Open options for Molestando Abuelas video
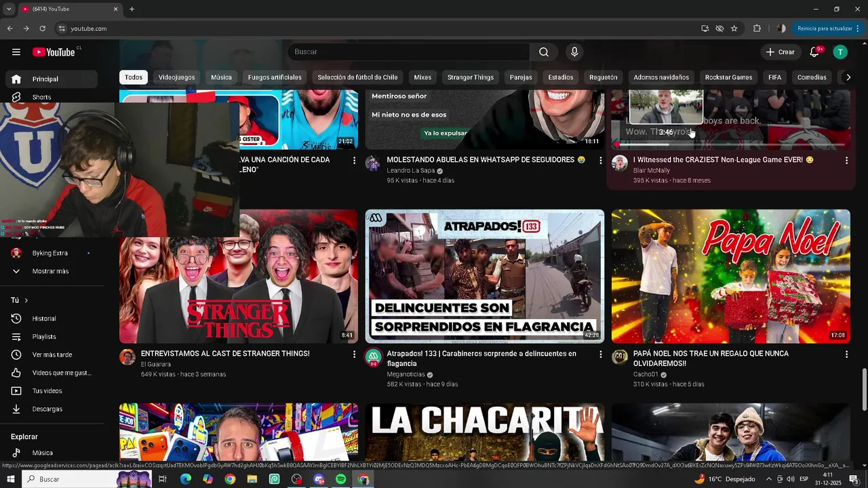Viewport: 868px width, 488px height. (600, 161)
